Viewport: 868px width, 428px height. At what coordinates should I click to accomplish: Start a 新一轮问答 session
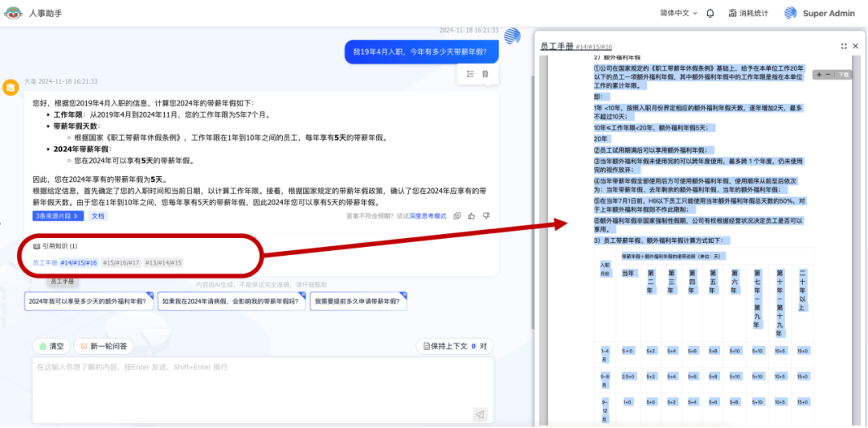[x=103, y=346]
